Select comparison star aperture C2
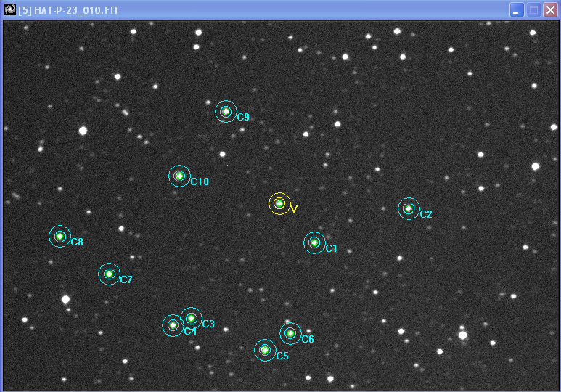The width and height of the screenshot is (561, 392). pyautogui.click(x=409, y=208)
